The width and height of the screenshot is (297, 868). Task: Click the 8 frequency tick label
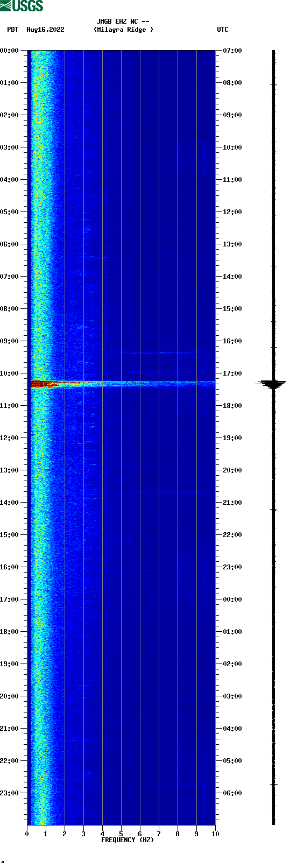click(178, 834)
